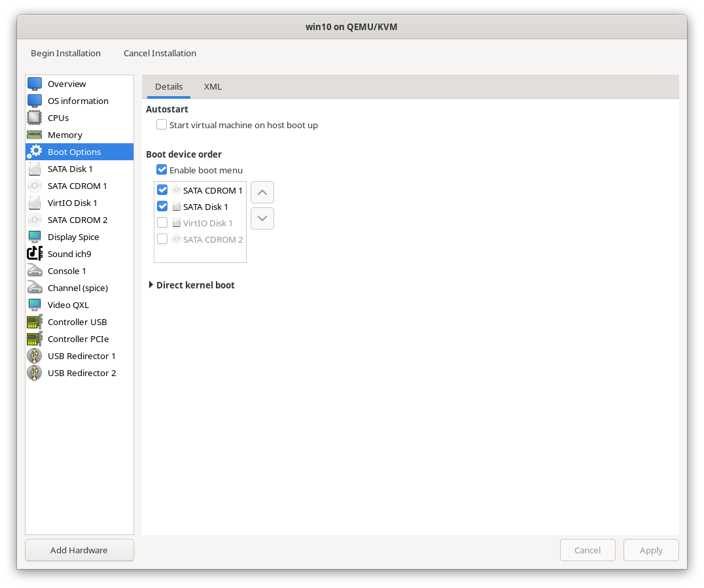Screen dimensions: 704x588
Task: Click Cancel Installation
Action: [160, 54]
